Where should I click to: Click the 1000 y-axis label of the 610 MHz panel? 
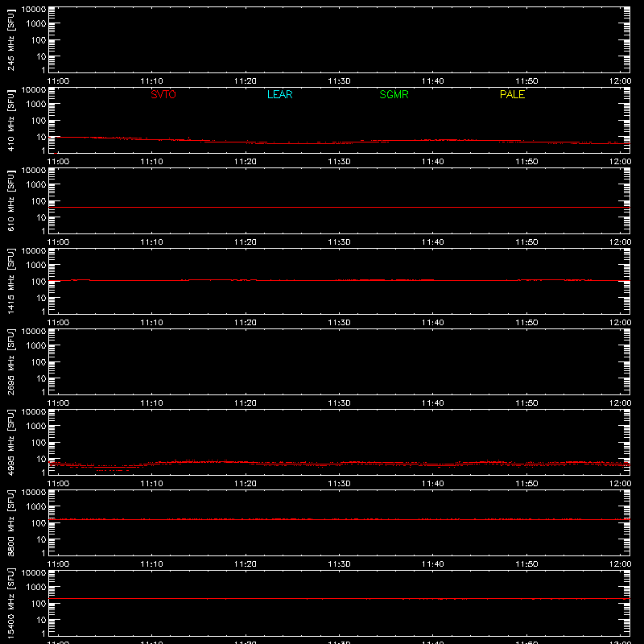point(36,184)
